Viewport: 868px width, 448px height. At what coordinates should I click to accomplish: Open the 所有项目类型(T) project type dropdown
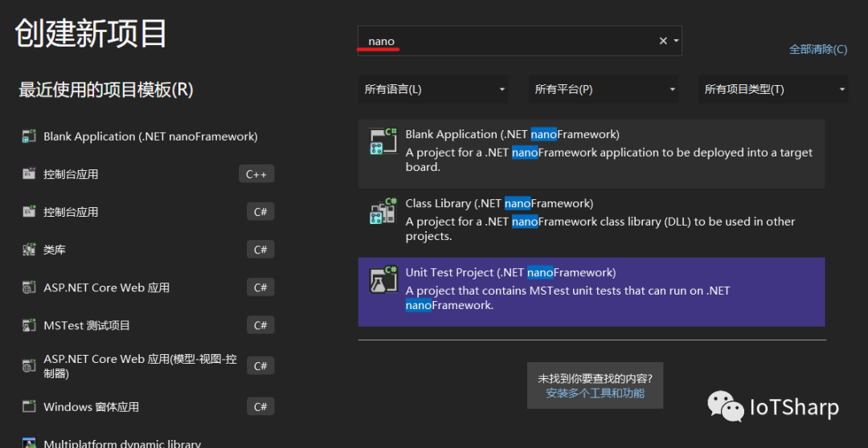[773, 90]
